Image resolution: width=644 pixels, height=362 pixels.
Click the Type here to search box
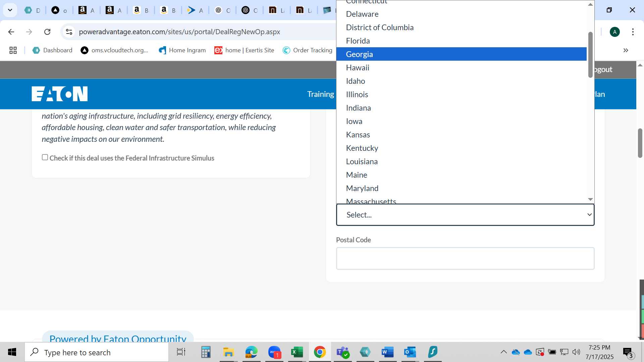coord(97,352)
